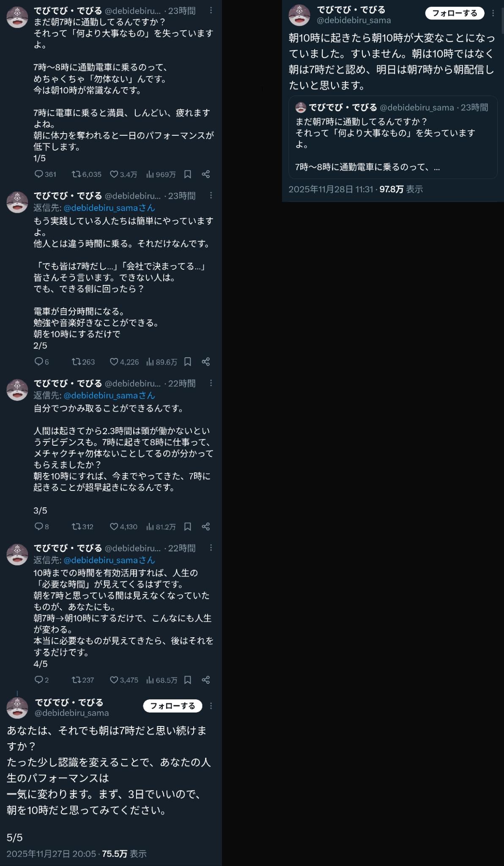
Task: Open the @debidebiru_sama mention link in 3/5 tweet
Action: (x=109, y=395)
